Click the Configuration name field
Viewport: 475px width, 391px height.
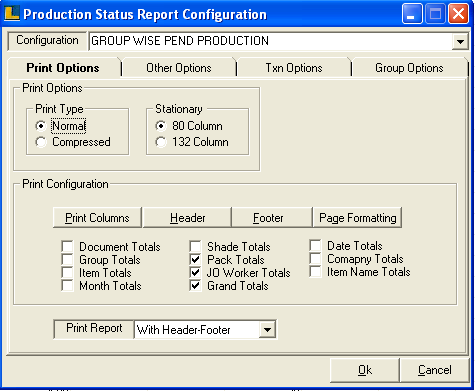coord(271,41)
